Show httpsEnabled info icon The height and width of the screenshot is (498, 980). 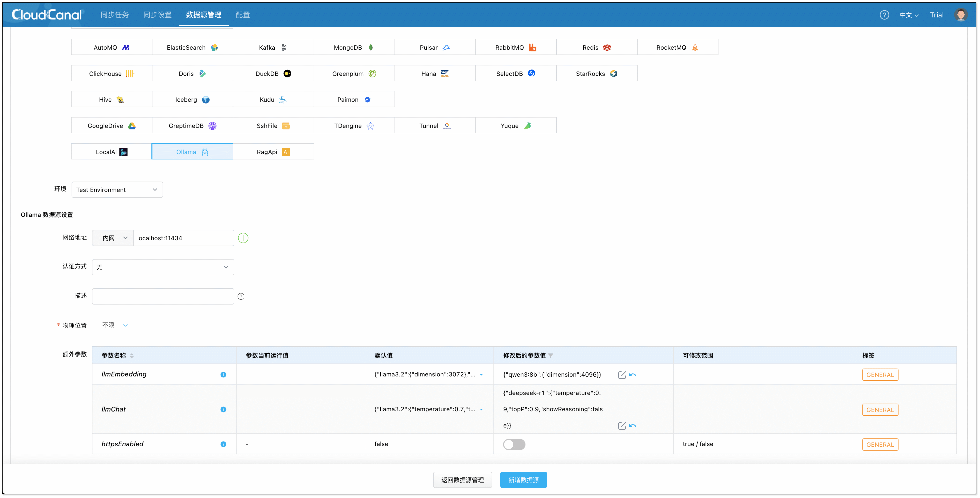pyautogui.click(x=223, y=444)
